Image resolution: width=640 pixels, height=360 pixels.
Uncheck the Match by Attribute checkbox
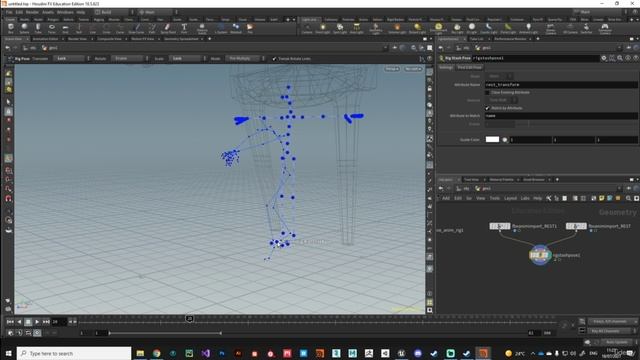(487, 108)
